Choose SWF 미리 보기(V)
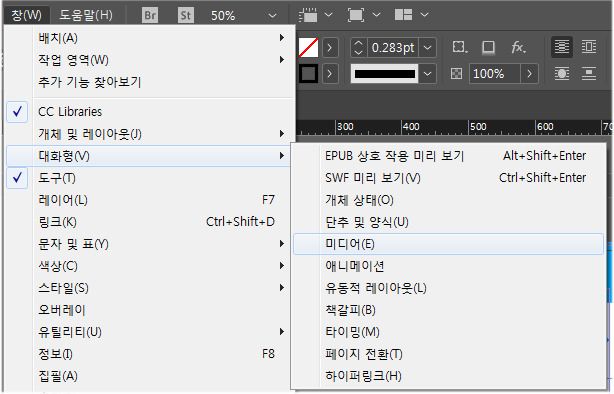The image size is (614, 394). tap(449, 178)
